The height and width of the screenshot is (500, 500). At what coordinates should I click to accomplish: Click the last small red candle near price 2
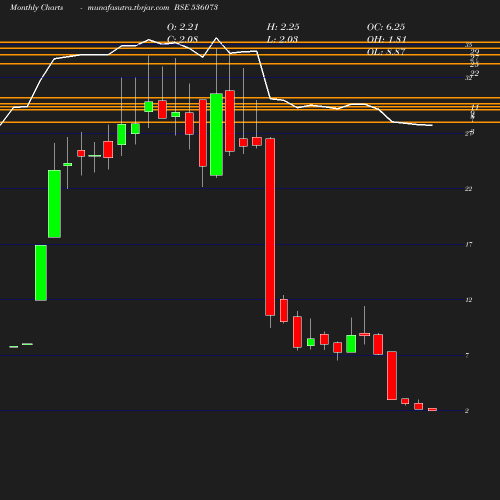pyautogui.click(x=432, y=409)
